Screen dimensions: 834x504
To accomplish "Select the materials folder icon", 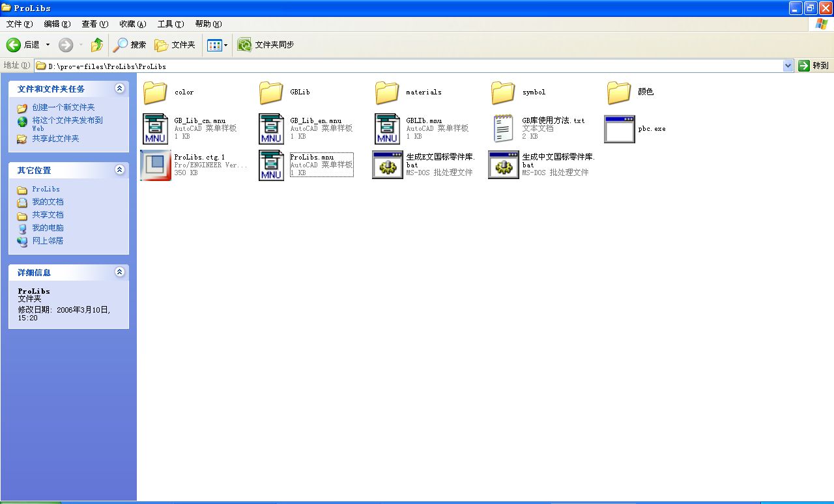I will (388, 92).
